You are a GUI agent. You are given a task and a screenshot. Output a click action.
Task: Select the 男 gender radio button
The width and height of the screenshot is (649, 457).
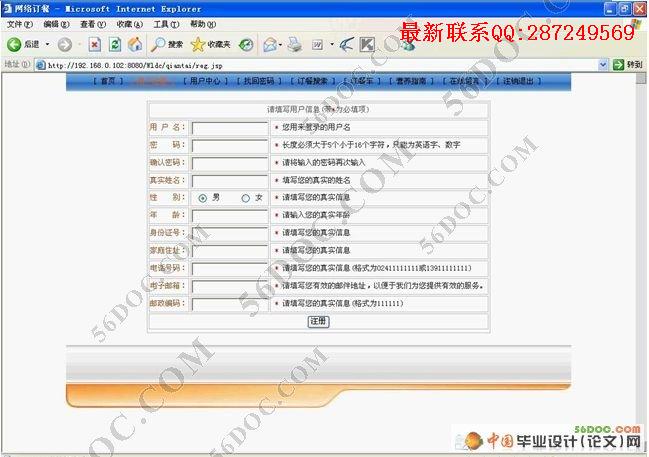coord(202,198)
